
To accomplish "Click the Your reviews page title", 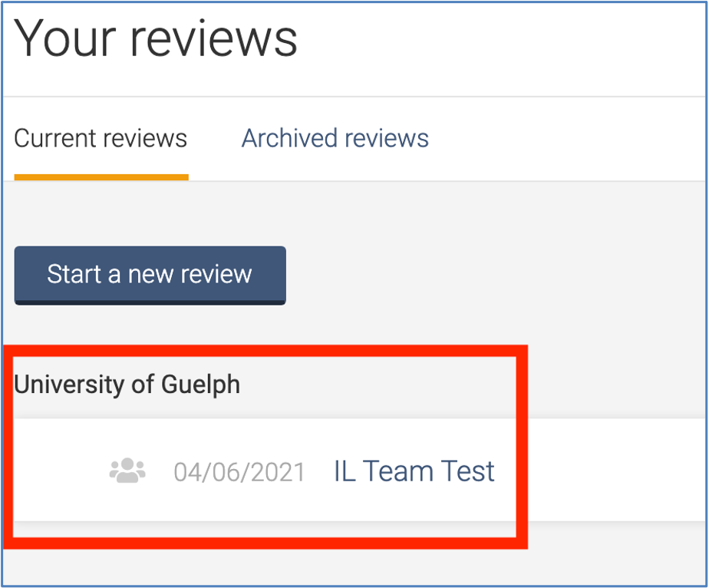I will point(156,38).
